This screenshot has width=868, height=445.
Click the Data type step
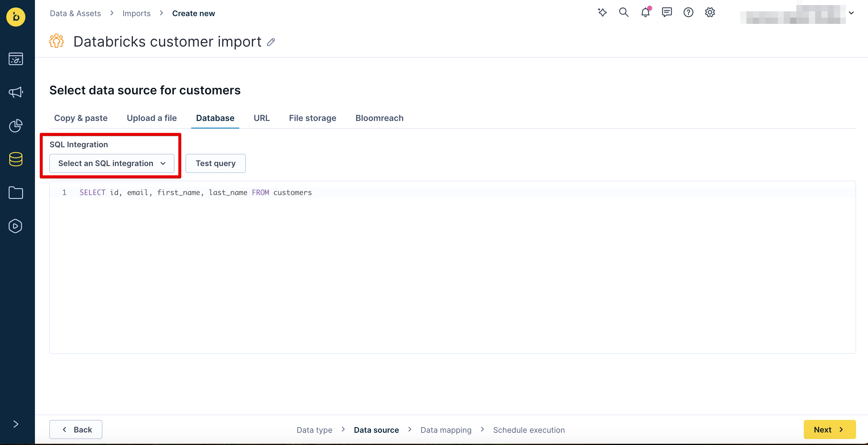pos(315,430)
